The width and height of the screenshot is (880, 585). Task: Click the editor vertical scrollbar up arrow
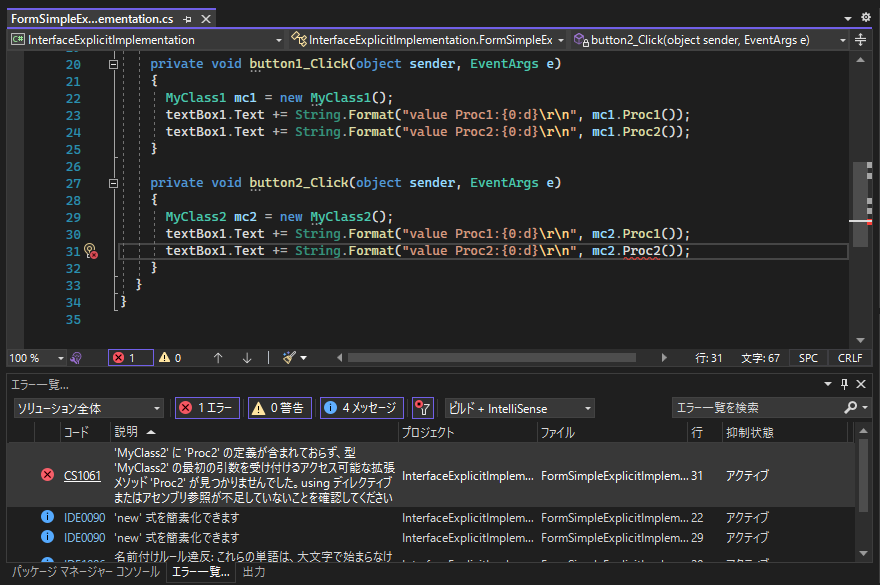point(860,60)
